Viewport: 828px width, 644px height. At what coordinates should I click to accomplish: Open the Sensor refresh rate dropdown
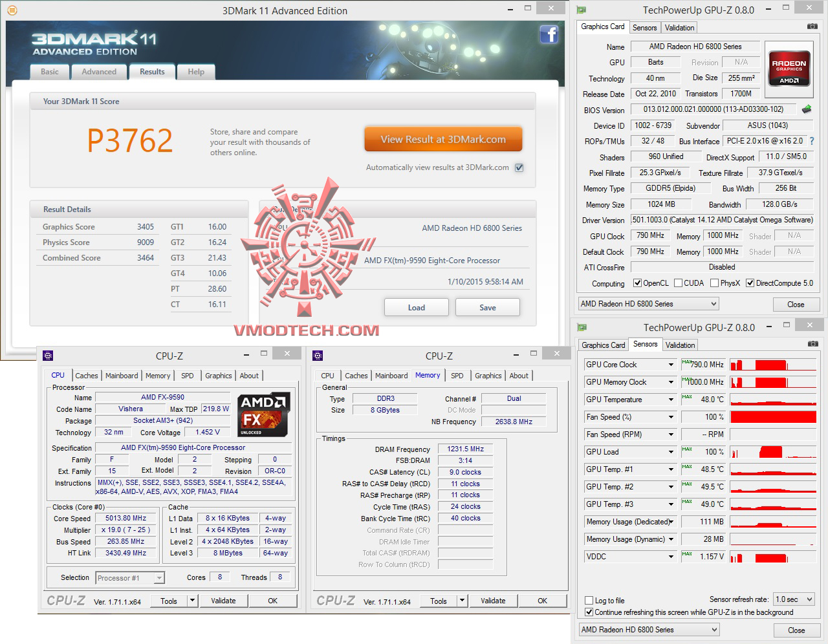point(794,599)
